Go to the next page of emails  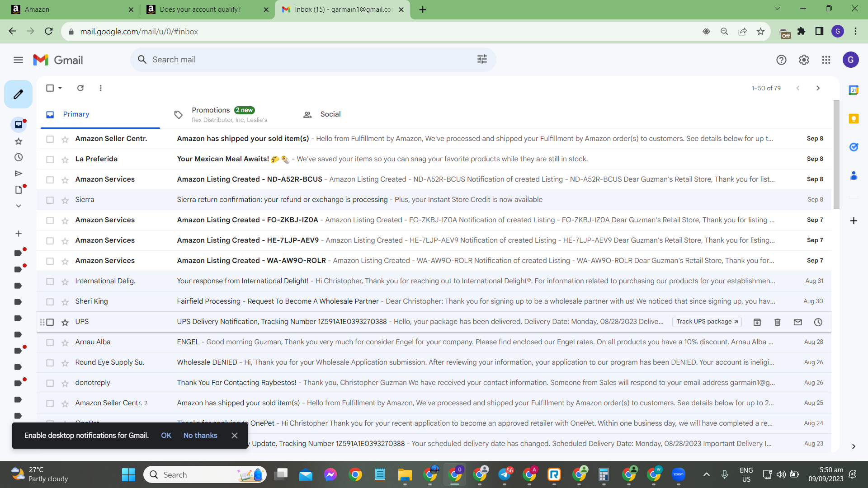click(x=818, y=88)
